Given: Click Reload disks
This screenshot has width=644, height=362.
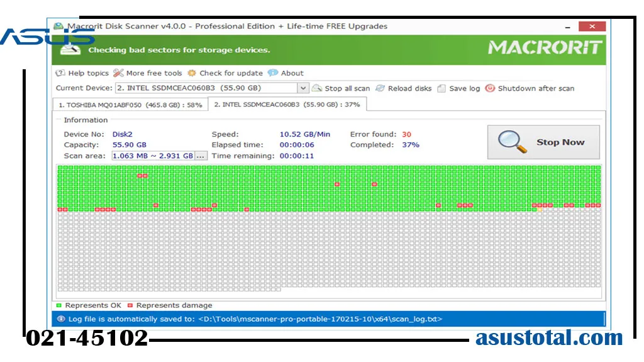Looking at the screenshot, I should [x=409, y=88].
